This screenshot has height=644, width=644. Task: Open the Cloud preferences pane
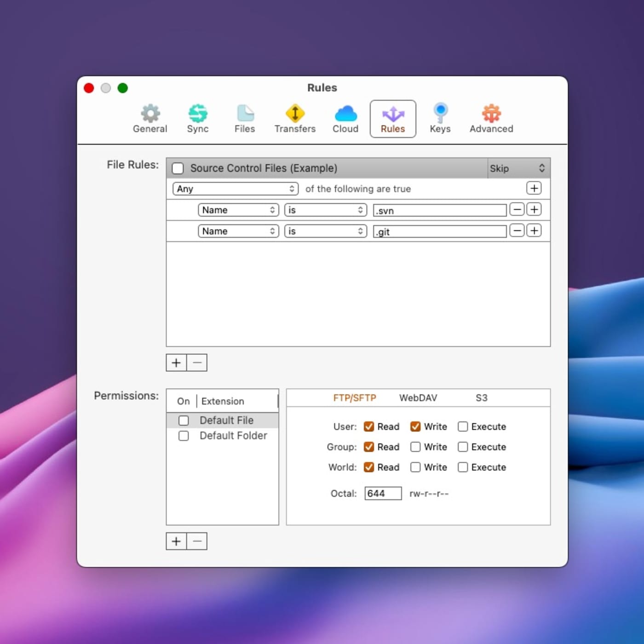click(x=345, y=119)
